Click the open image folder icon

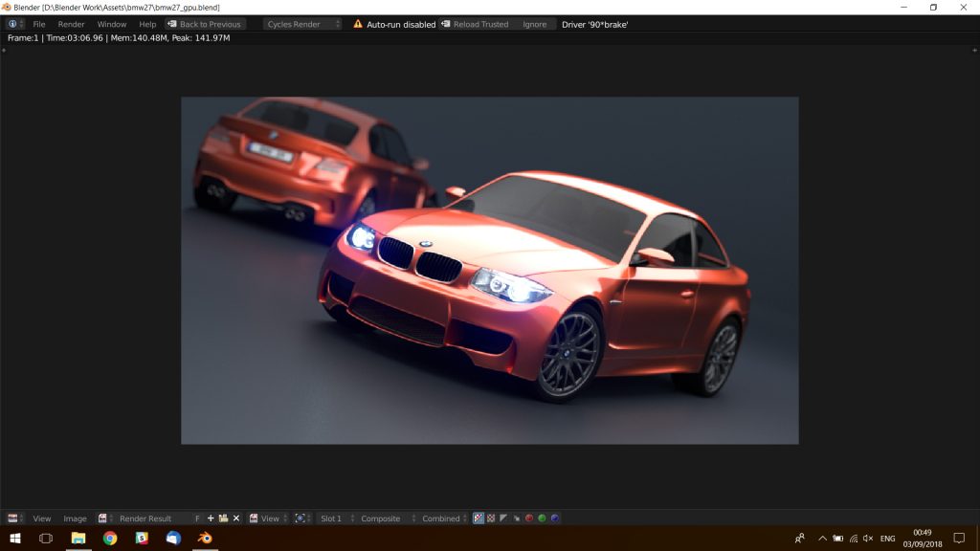(223, 518)
